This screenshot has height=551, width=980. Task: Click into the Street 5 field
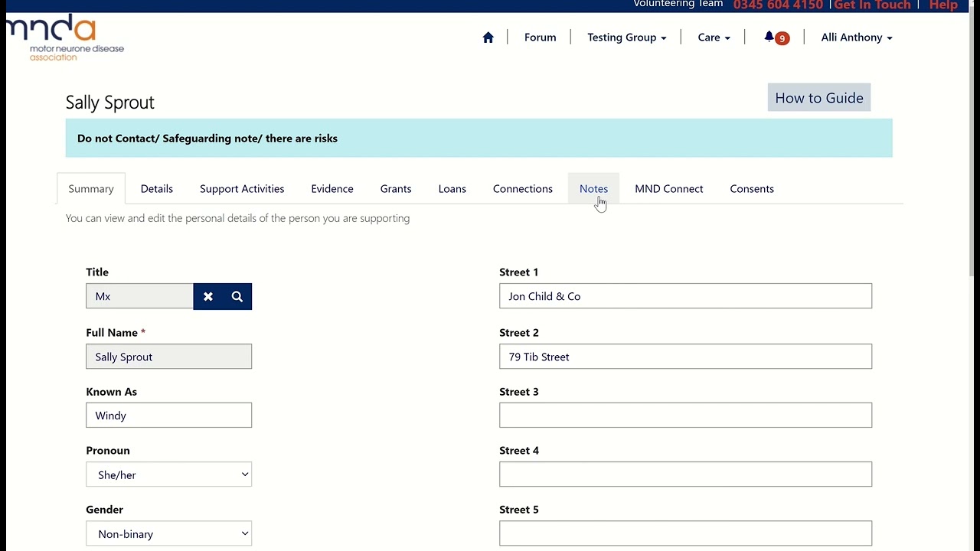click(685, 533)
